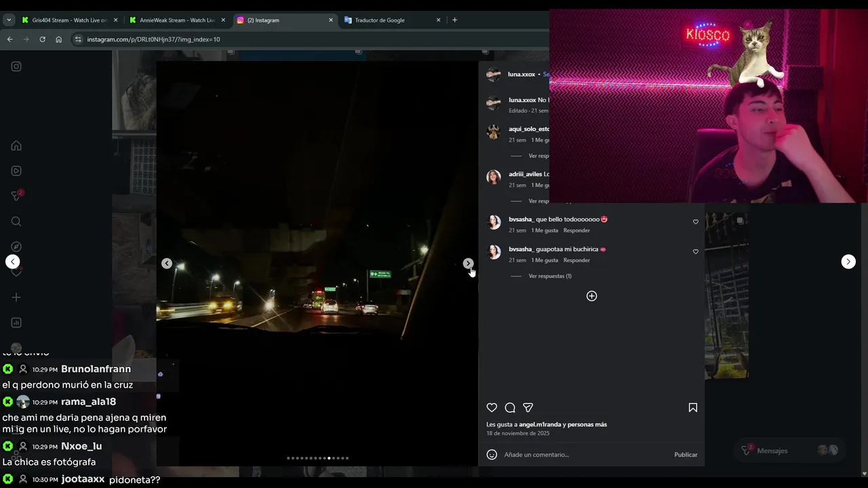The height and width of the screenshot is (488, 868).
Task: Click Responder on 'que bello' comment
Action: (576, 230)
